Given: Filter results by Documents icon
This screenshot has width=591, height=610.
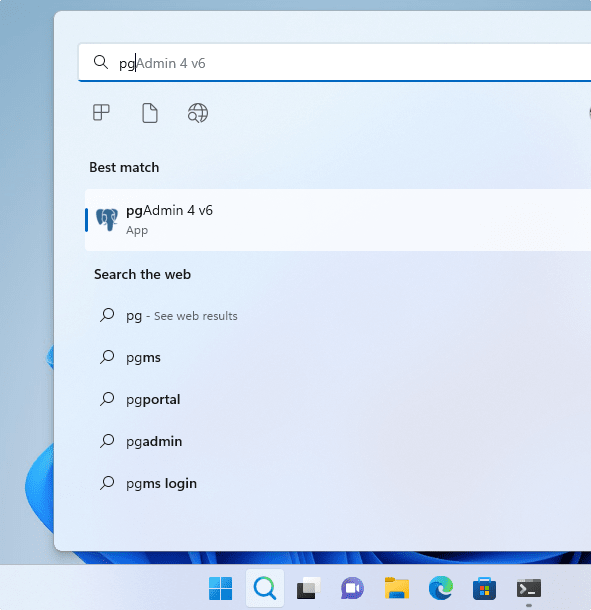Looking at the screenshot, I should 150,113.
